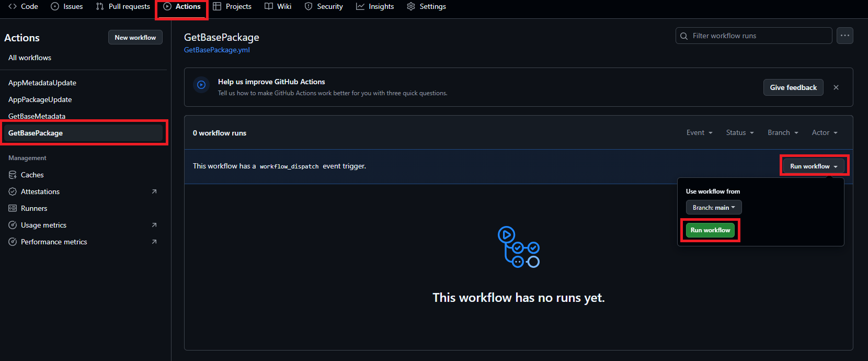
Task: Click the Projects table icon
Action: pos(217,6)
